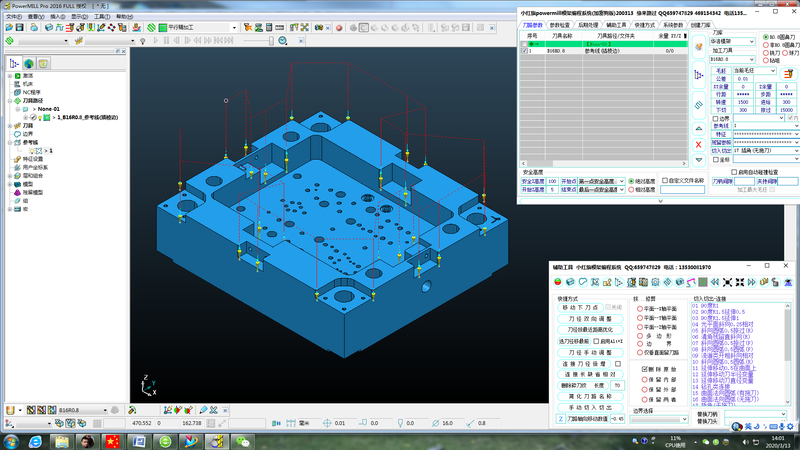Screen dimensions: 800x450
Task: Expand the 刀具 tree node
Action: [10, 126]
